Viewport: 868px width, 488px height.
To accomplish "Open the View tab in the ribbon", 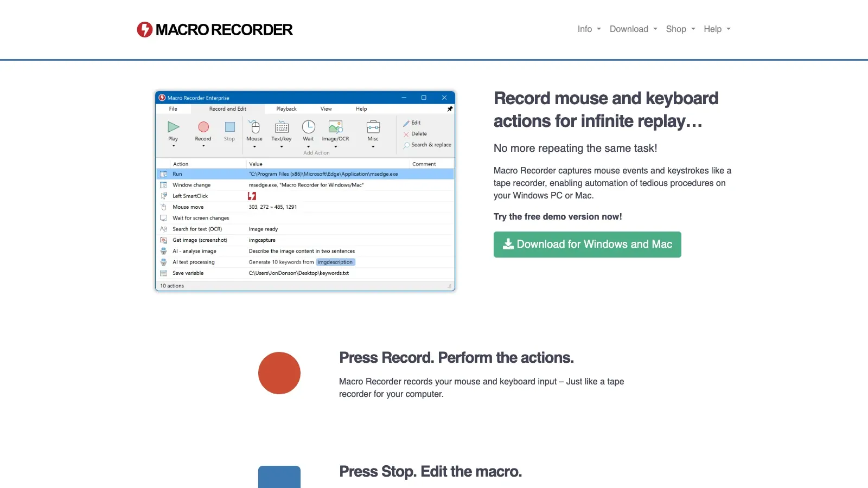I will tap(326, 109).
